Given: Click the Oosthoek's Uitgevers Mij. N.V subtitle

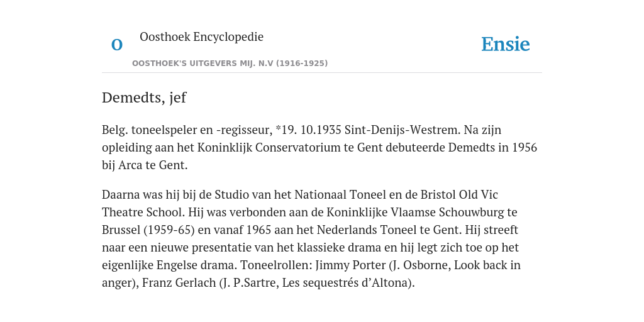Looking at the screenshot, I should coord(230,64).
